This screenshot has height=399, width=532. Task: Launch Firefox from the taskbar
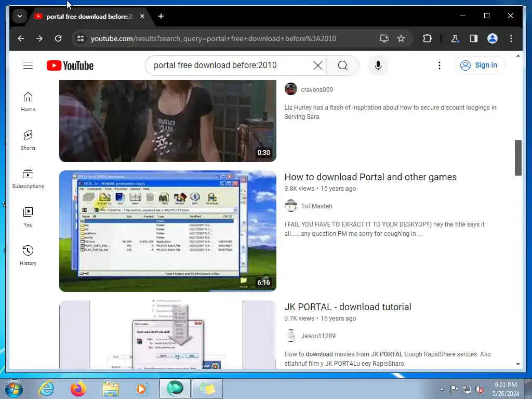click(78, 389)
